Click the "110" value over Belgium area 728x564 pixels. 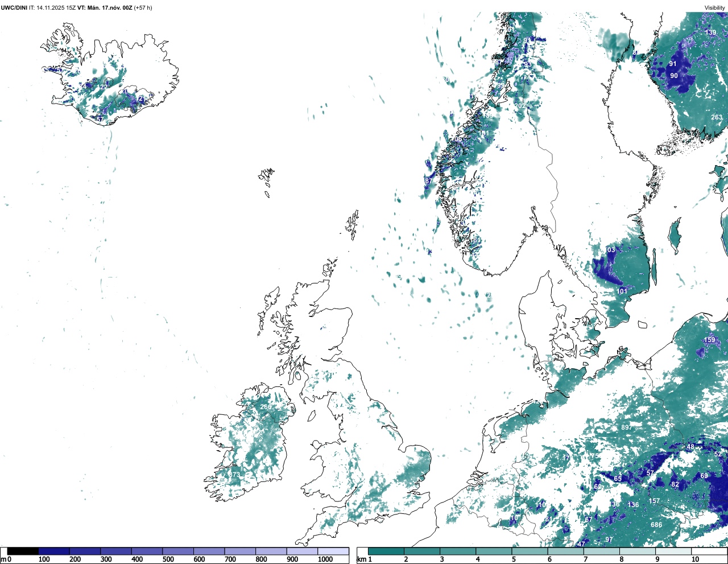pyautogui.click(x=540, y=505)
